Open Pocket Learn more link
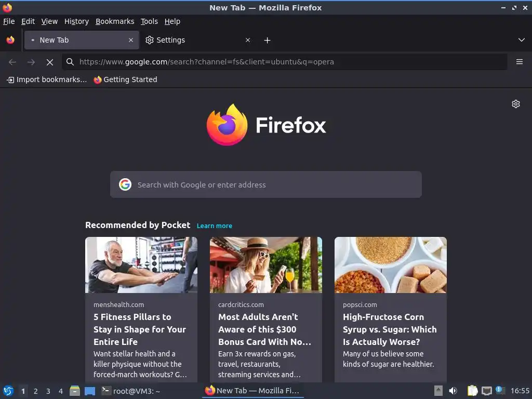532x399 pixels. pyautogui.click(x=215, y=226)
